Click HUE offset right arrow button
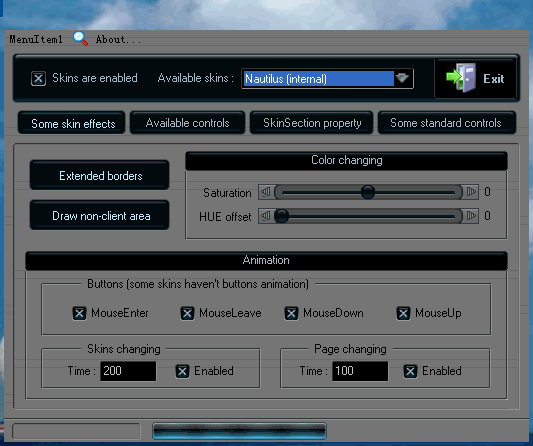The image size is (533, 446). click(471, 216)
